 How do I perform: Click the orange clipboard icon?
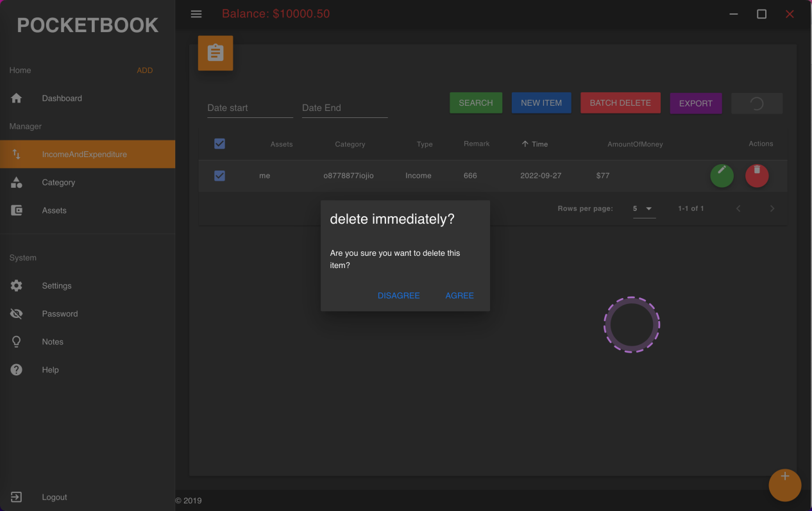click(x=216, y=53)
